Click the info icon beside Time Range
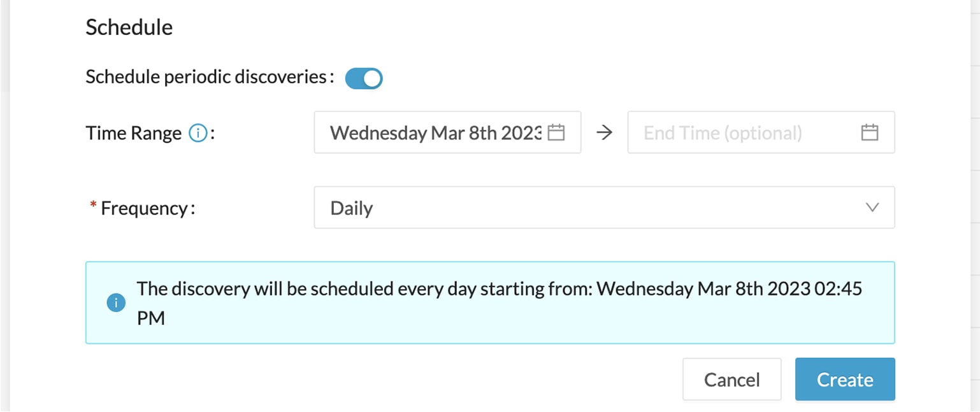980x412 pixels. click(198, 133)
